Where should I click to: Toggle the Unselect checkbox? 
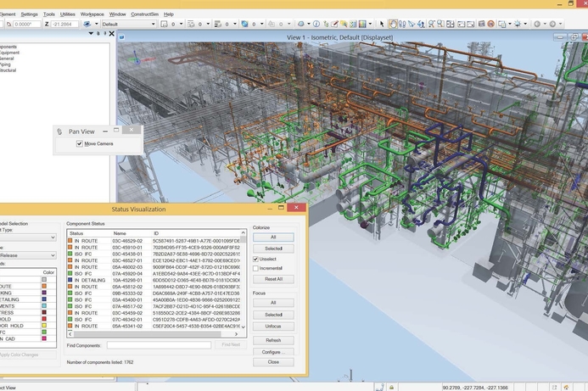coord(255,259)
